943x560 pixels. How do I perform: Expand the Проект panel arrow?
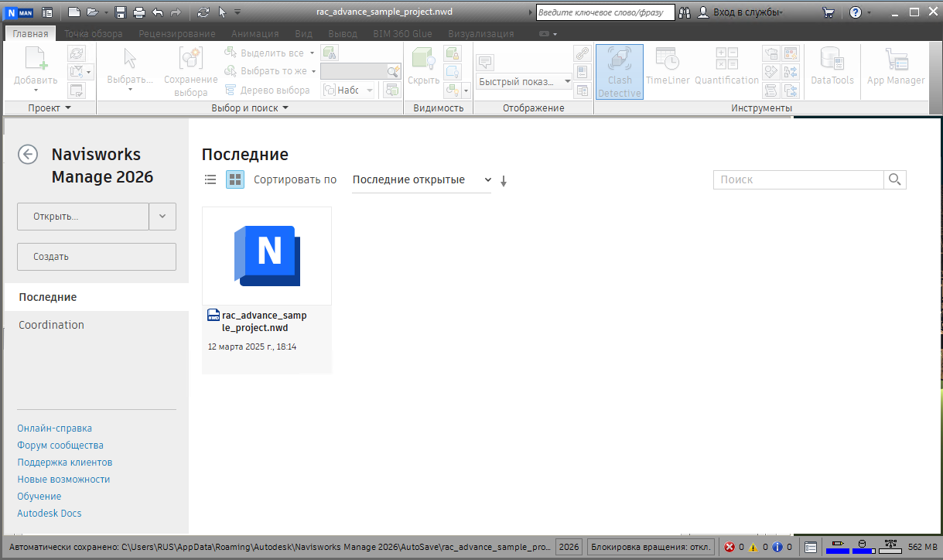tap(68, 108)
